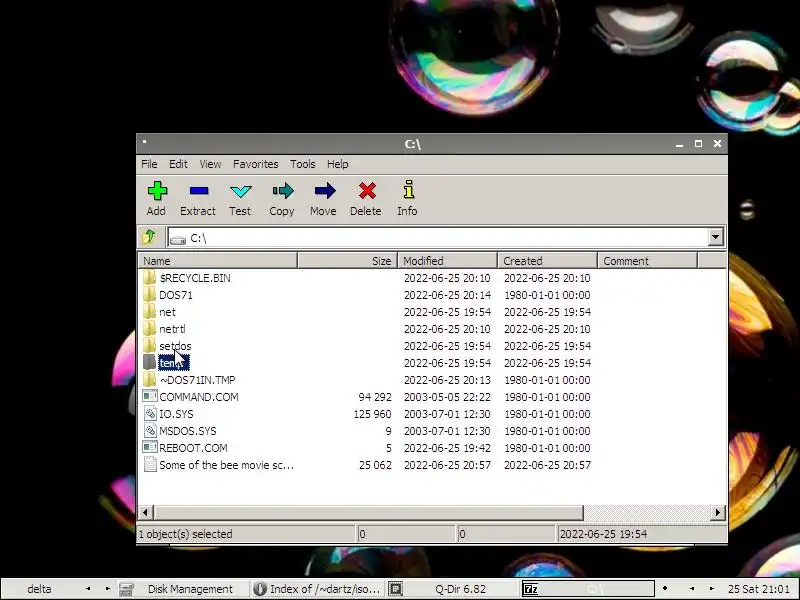This screenshot has height=600, width=800.
Task: Click the setdos folder icon
Action: 149,346
